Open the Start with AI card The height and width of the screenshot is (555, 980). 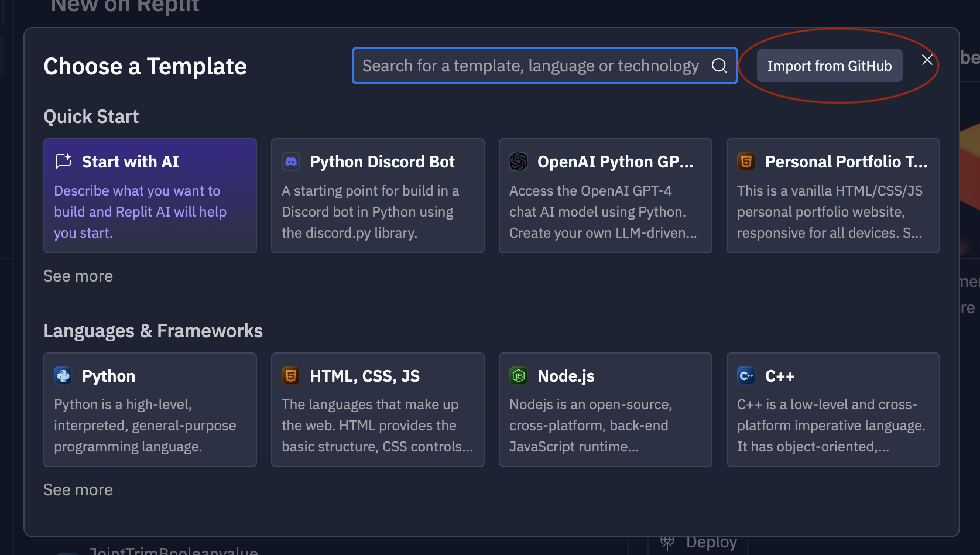click(x=150, y=196)
